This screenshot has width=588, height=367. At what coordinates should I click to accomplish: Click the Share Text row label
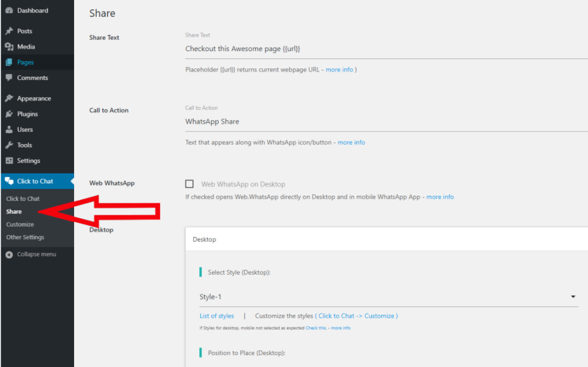pos(105,37)
